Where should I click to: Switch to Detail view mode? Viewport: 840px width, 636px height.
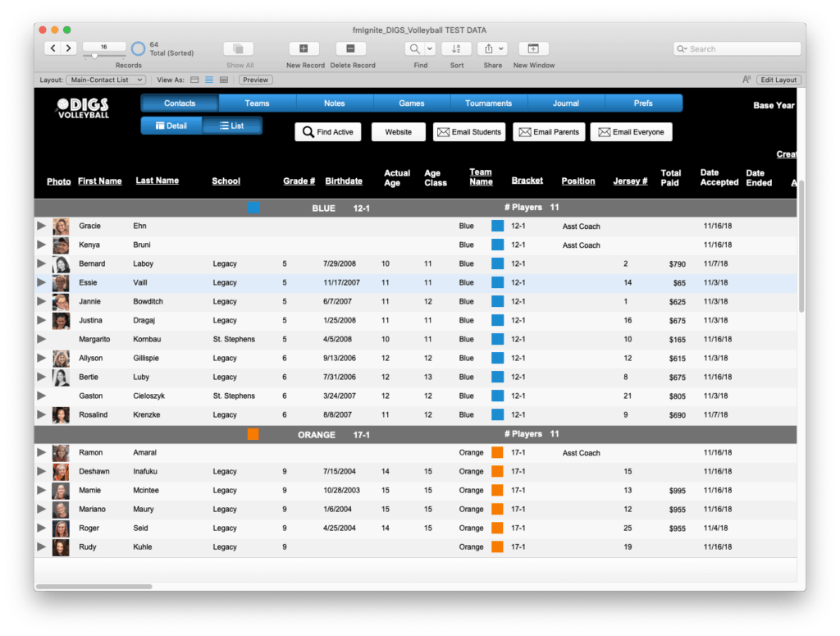(171, 126)
